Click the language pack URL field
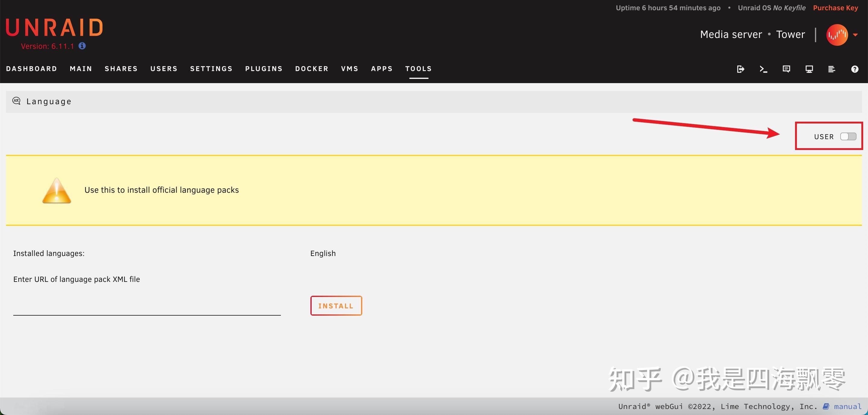 pyautogui.click(x=147, y=307)
